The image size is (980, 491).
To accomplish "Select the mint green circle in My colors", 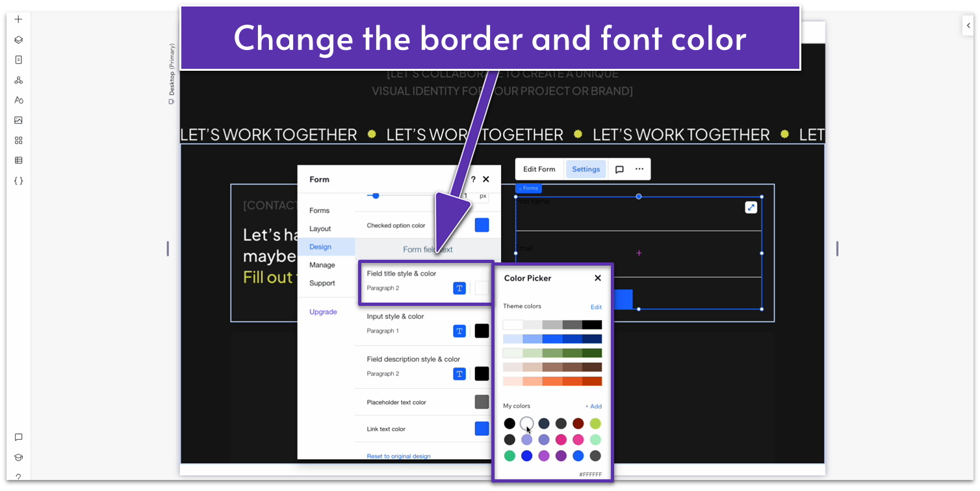I will tap(595, 440).
